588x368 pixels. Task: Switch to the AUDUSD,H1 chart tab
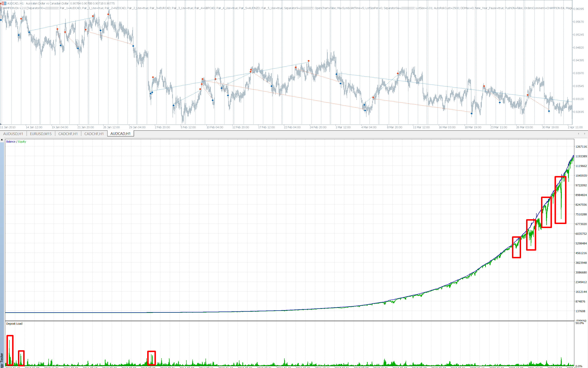tap(13, 134)
